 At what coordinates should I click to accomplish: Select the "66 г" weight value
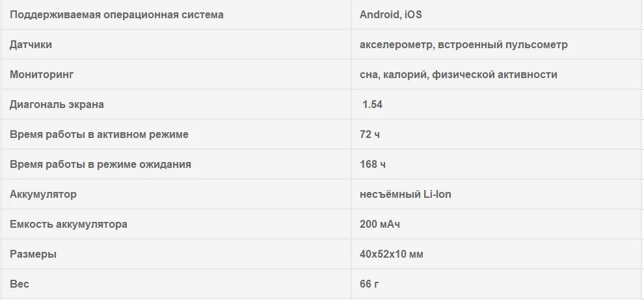pyautogui.click(x=369, y=284)
